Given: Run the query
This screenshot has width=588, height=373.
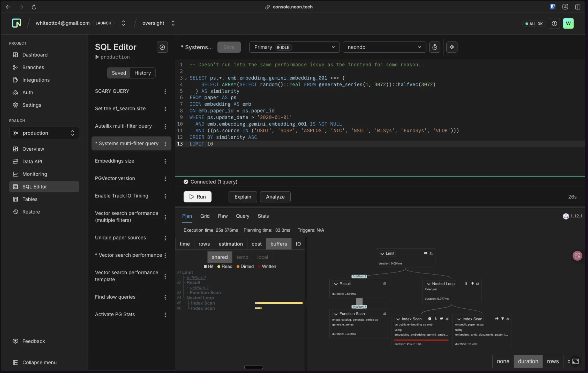Looking at the screenshot, I should (197, 197).
